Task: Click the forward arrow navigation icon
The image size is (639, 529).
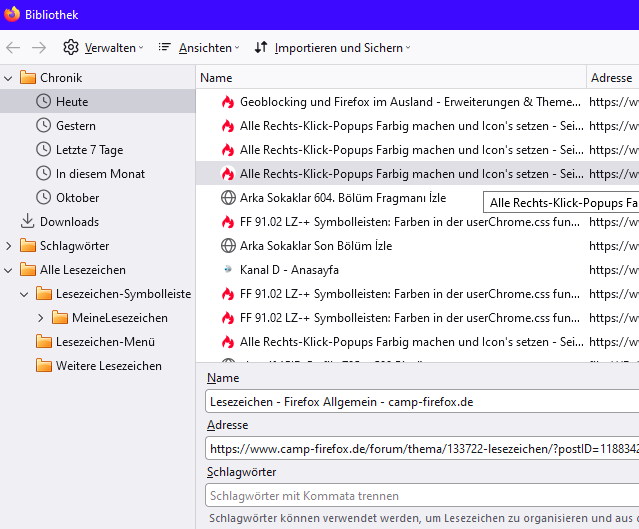Action: click(x=39, y=47)
